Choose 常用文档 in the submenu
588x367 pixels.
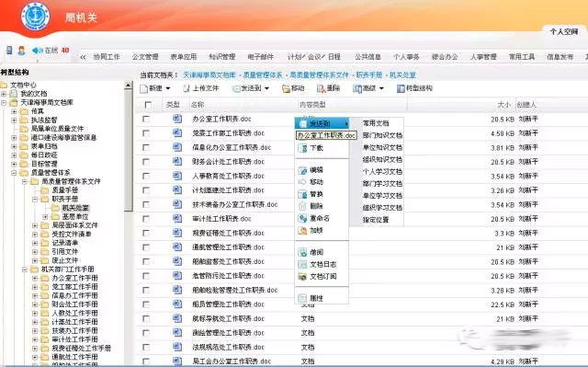(376, 123)
